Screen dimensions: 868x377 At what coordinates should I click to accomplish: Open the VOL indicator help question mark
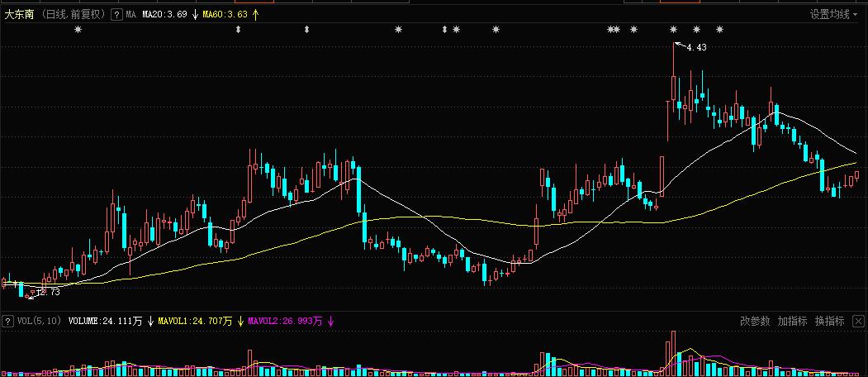[x=7, y=321]
